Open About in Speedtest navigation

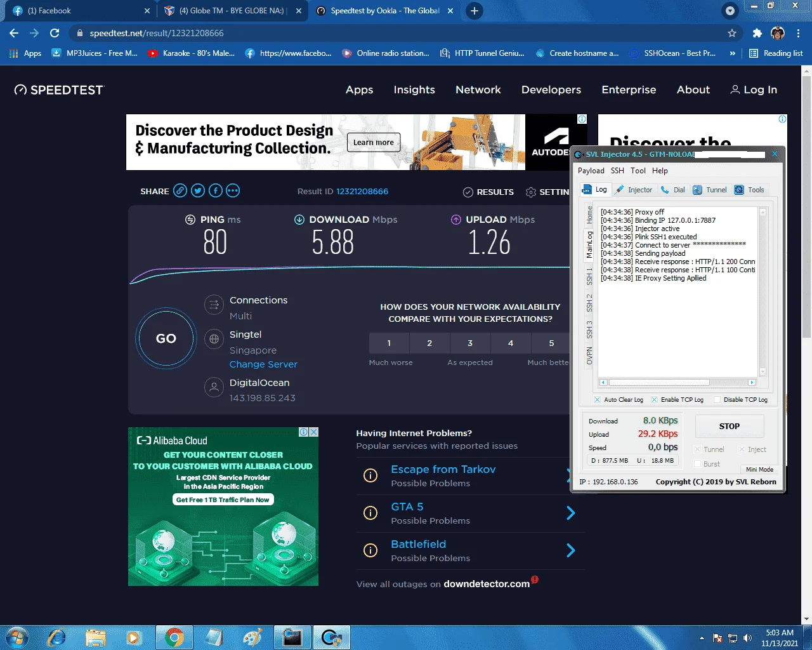point(693,90)
